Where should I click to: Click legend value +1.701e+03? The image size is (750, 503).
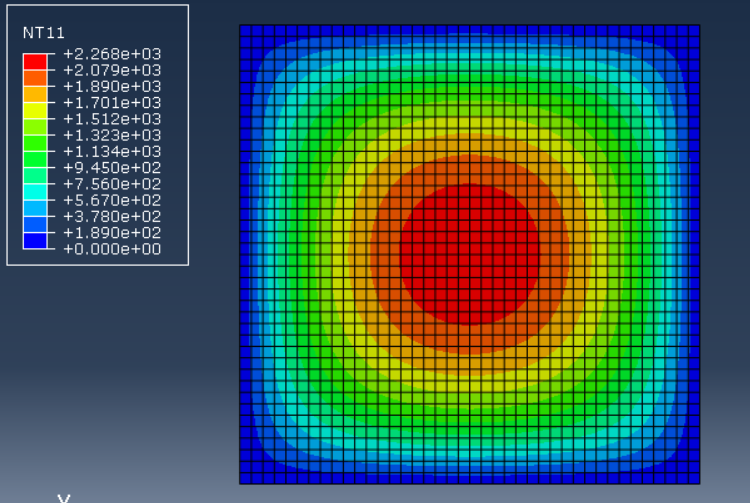coord(112,103)
